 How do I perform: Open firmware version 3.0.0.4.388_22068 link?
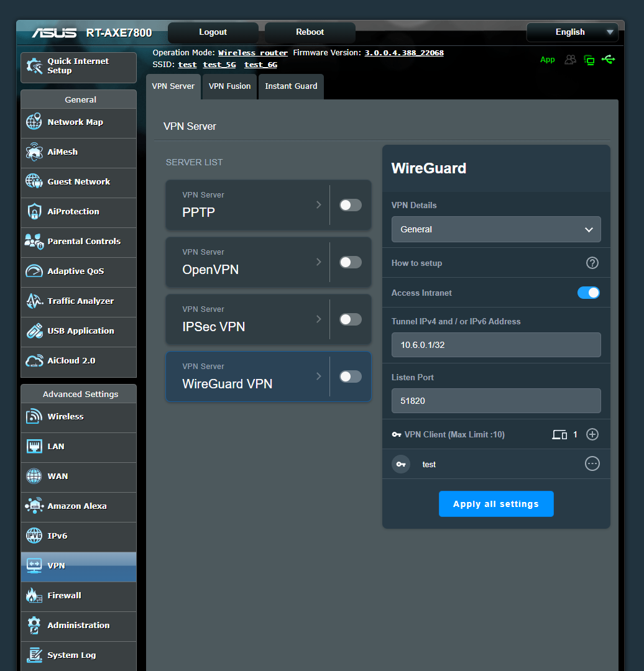[404, 53]
